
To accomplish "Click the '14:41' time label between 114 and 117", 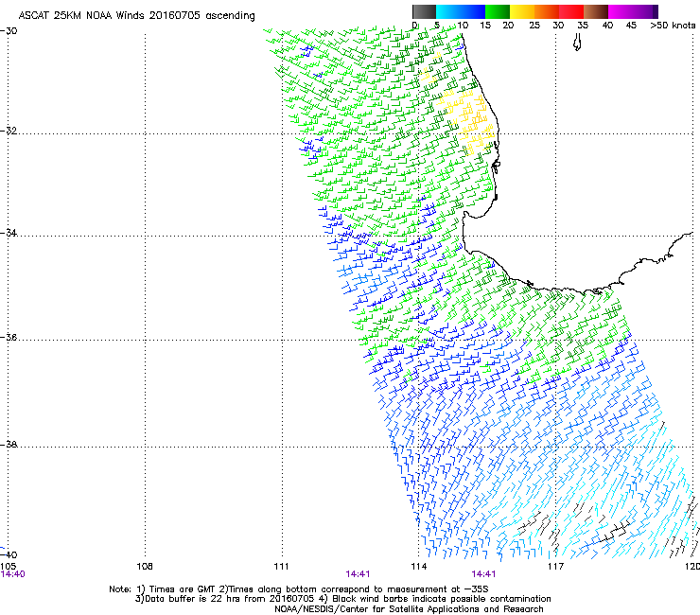I will 483,574.
